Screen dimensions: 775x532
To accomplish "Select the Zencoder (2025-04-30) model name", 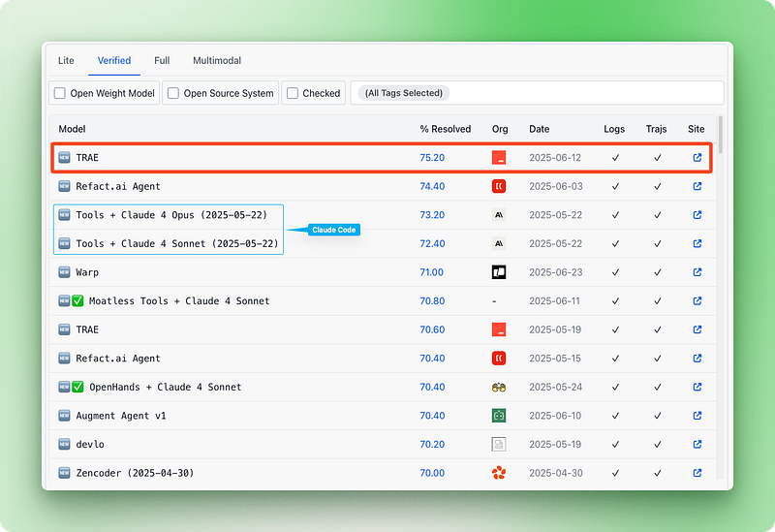I will [x=135, y=473].
